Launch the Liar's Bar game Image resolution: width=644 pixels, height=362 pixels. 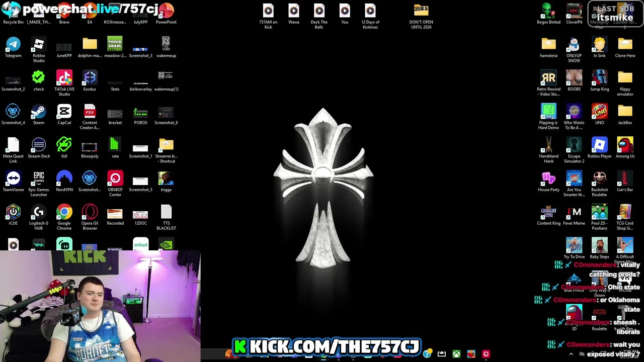point(625,182)
